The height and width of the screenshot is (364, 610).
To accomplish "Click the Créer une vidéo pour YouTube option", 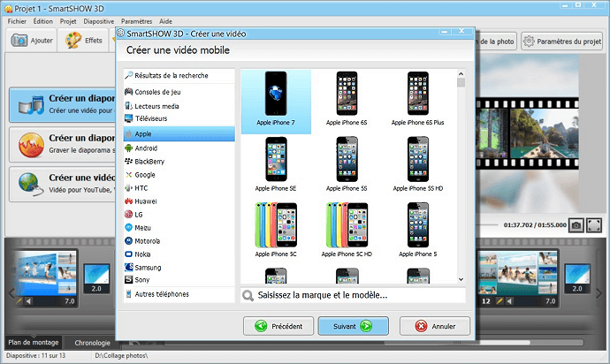I will coord(63,184).
